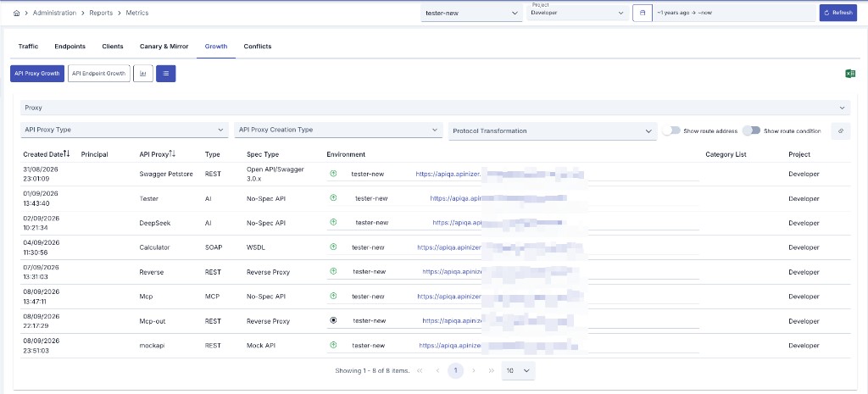
Task: Select API Proxy Growth button
Action: (x=37, y=74)
